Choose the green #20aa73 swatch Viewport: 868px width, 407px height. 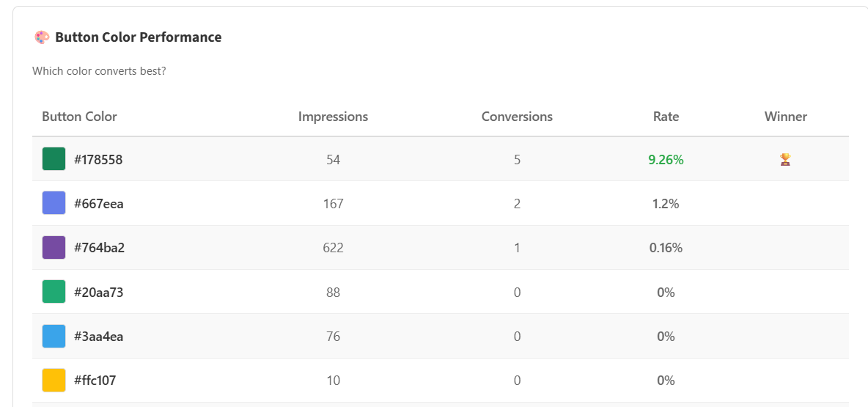point(54,292)
